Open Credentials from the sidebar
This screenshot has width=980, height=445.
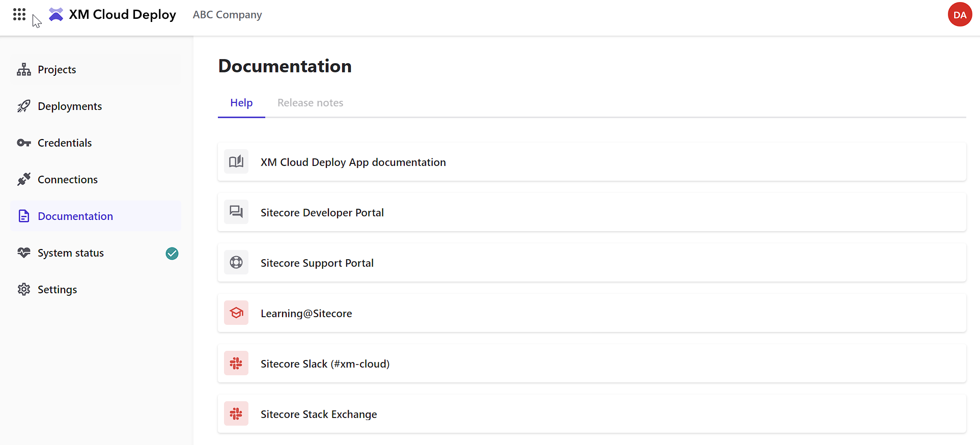(x=96, y=143)
